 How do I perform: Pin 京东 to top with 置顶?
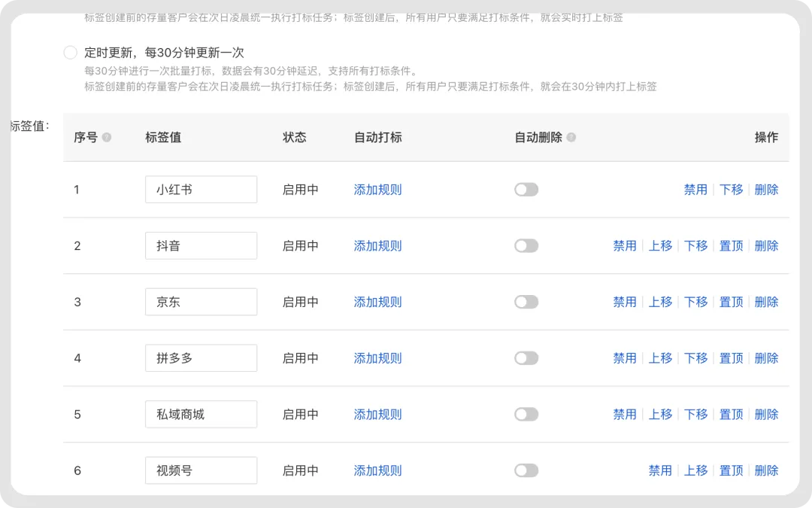[x=731, y=302]
